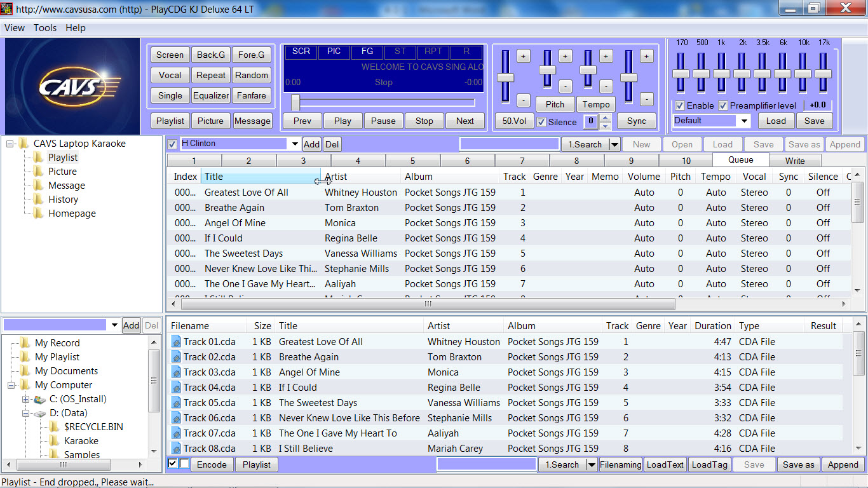This screenshot has height=488, width=868.
Task: Expand the C: (OS_Install) drive node
Action: tap(25, 399)
